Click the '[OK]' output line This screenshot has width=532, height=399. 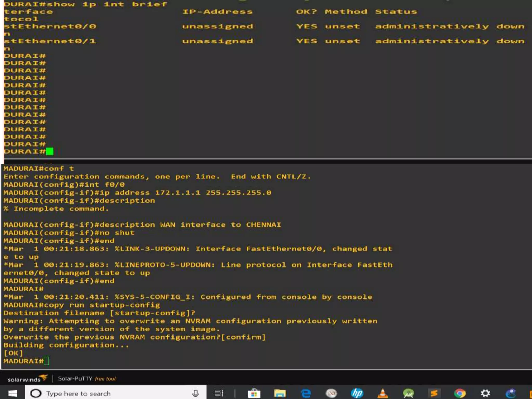(13, 353)
